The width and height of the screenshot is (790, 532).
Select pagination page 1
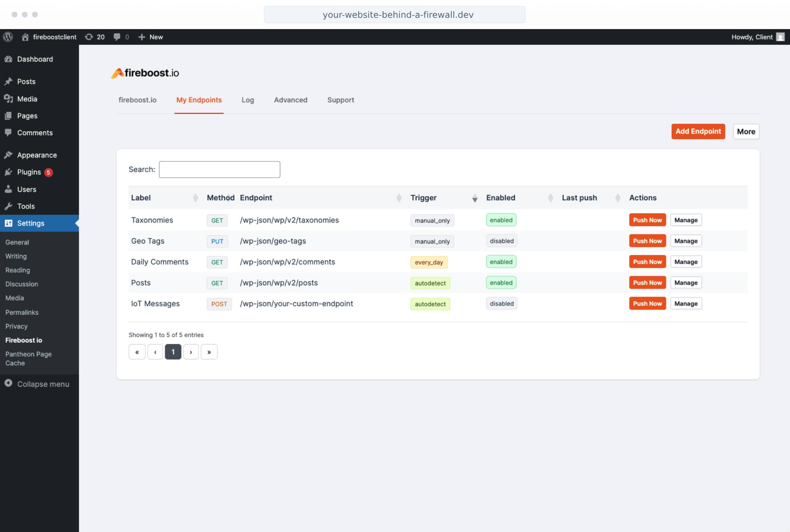point(173,352)
